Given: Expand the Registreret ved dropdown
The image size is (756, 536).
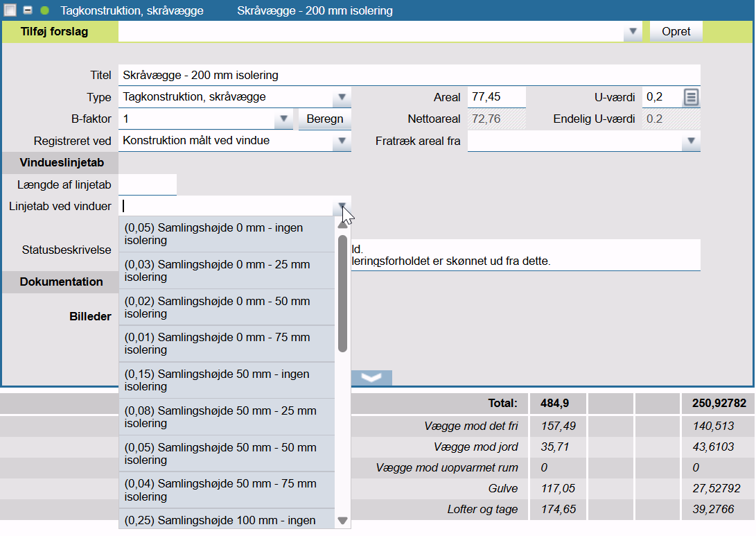Looking at the screenshot, I should [x=342, y=141].
